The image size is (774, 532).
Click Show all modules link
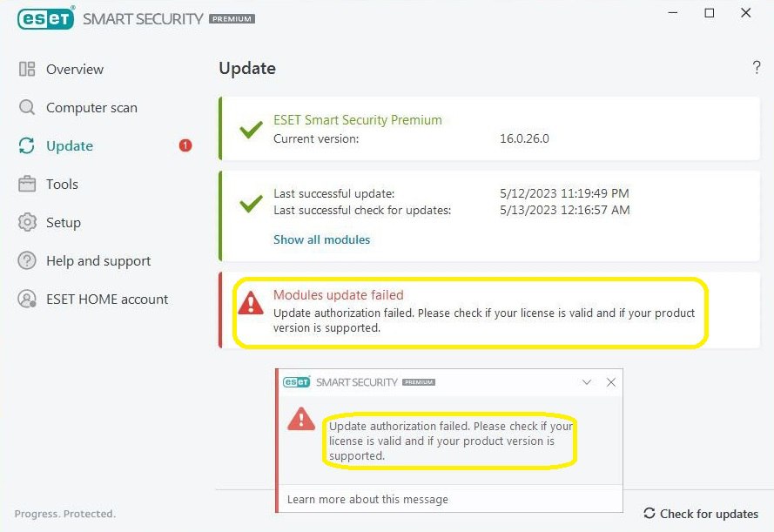321,239
